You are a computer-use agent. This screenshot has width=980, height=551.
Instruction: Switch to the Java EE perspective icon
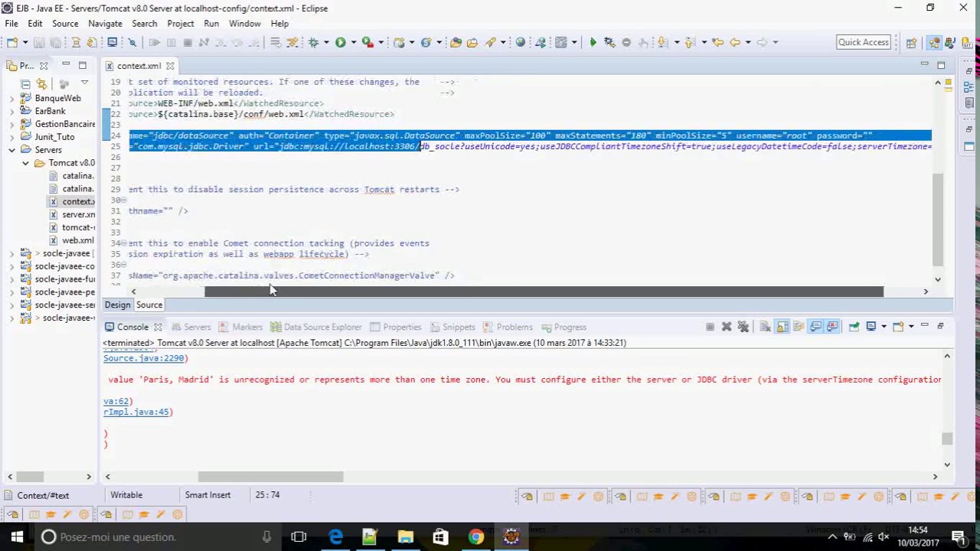(934, 43)
